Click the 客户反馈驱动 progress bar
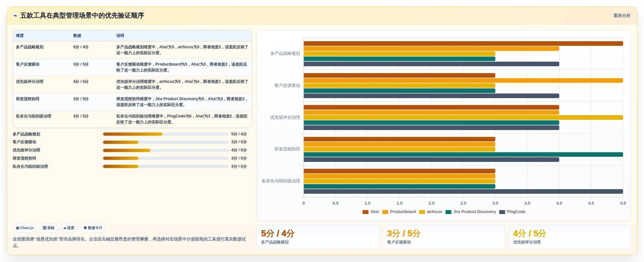 pos(166,142)
